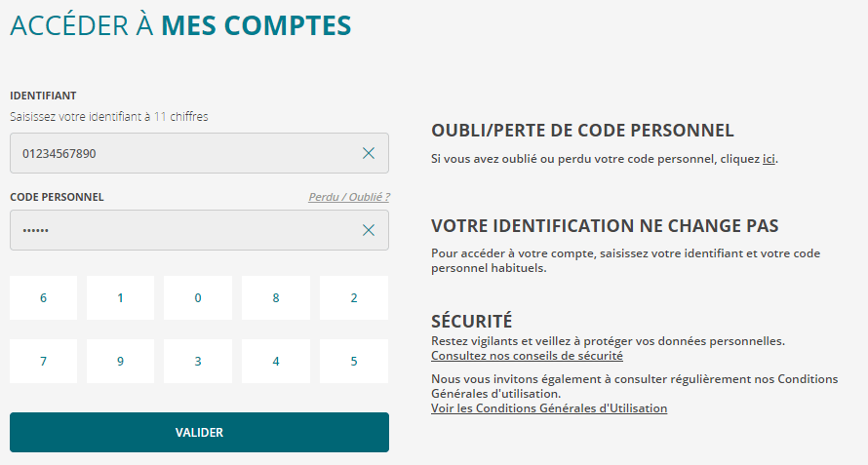
Task: Click the VALIDER button
Action: pos(199,432)
